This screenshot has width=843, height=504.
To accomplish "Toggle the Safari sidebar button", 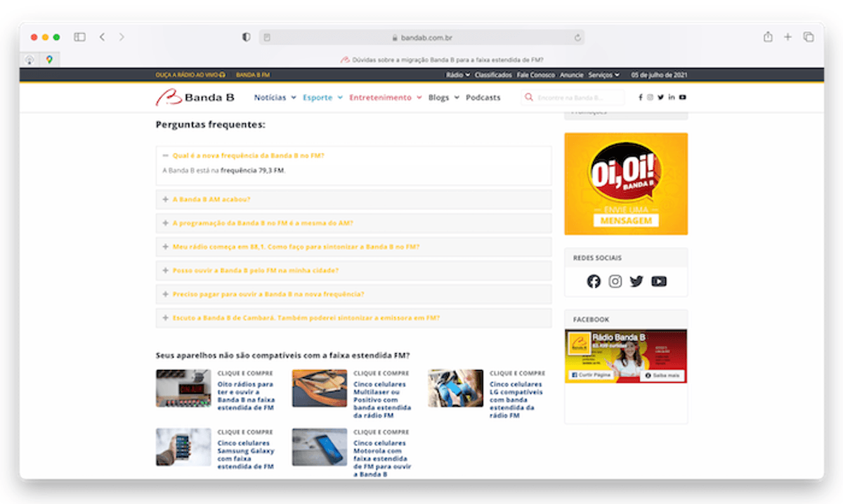I will (x=79, y=37).
